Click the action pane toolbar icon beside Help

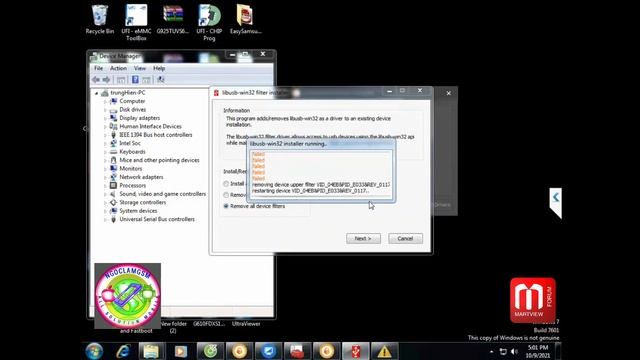(147, 80)
